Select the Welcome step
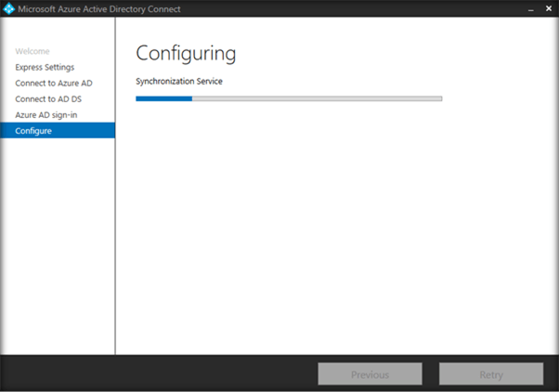The image size is (559, 392). pyautogui.click(x=32, y=51)
